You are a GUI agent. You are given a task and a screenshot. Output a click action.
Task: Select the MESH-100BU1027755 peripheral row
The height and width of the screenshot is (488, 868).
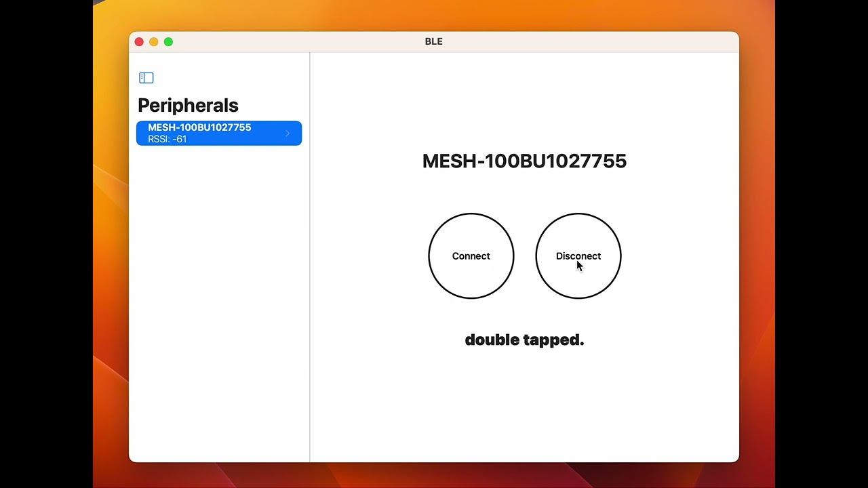(x=219, y=133)
